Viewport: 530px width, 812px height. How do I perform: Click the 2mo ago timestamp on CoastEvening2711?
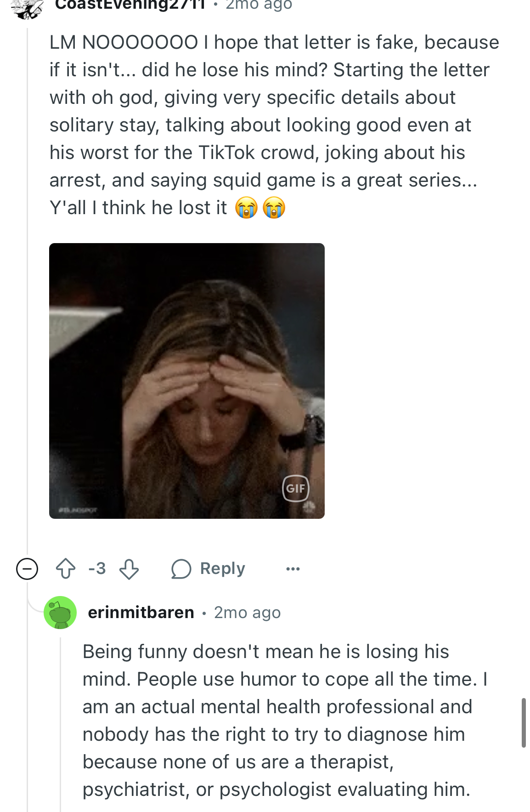[x=259, y=5]
